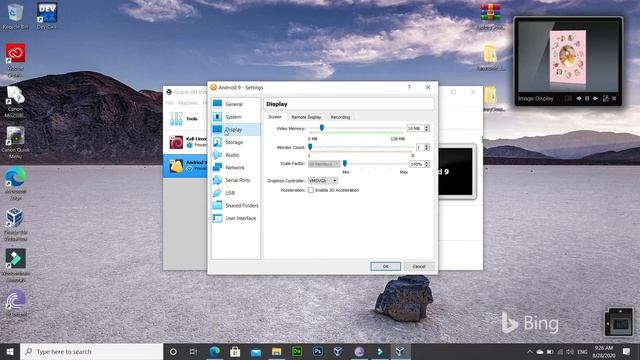Select Tools in VirtualBox Manager window
Viewport: 640px width, 360px height.
pos(186,119)
